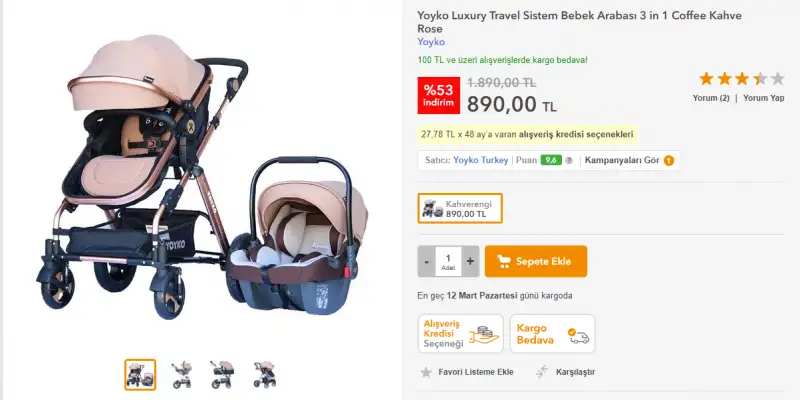Select the third thumbnail showing bassinet mode
Viewport: 800px width, 400px height.
(x=222, y=374)
